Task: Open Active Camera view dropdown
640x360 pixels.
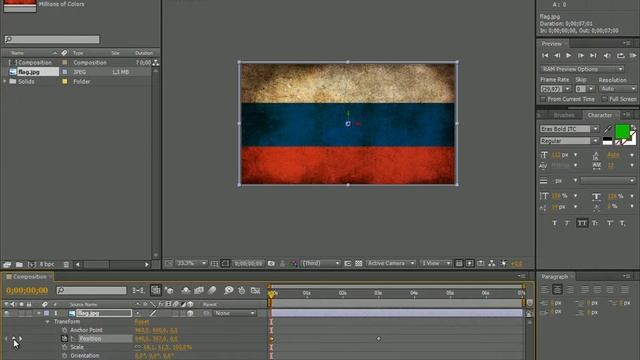Action: (x=390, y=264)
